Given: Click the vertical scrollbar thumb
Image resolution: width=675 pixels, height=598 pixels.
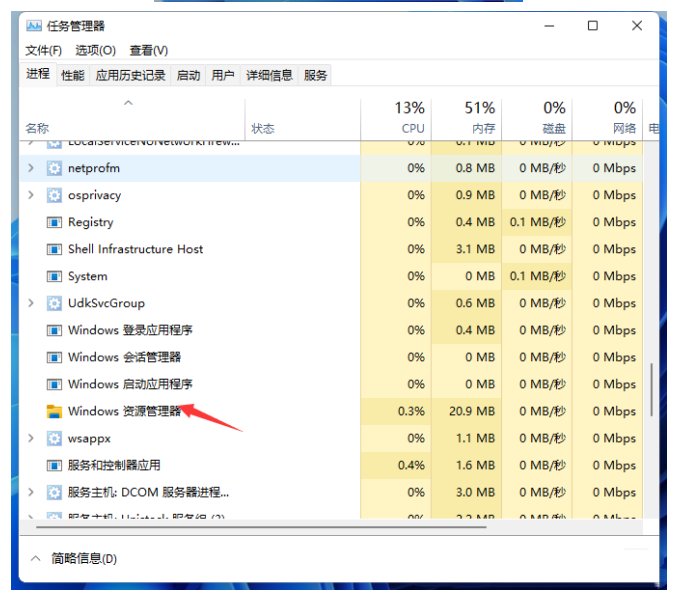Looking at the screenshot, I should (652, 390).
